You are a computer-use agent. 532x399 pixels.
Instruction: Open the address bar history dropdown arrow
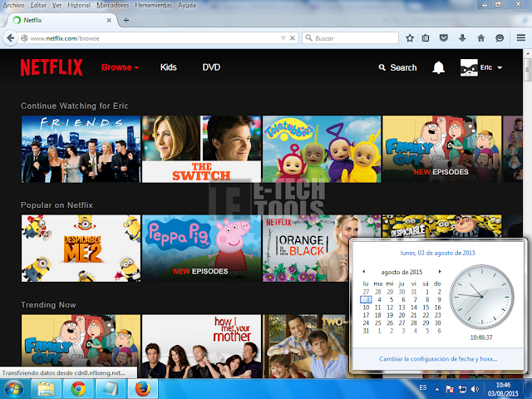[283, 38]
